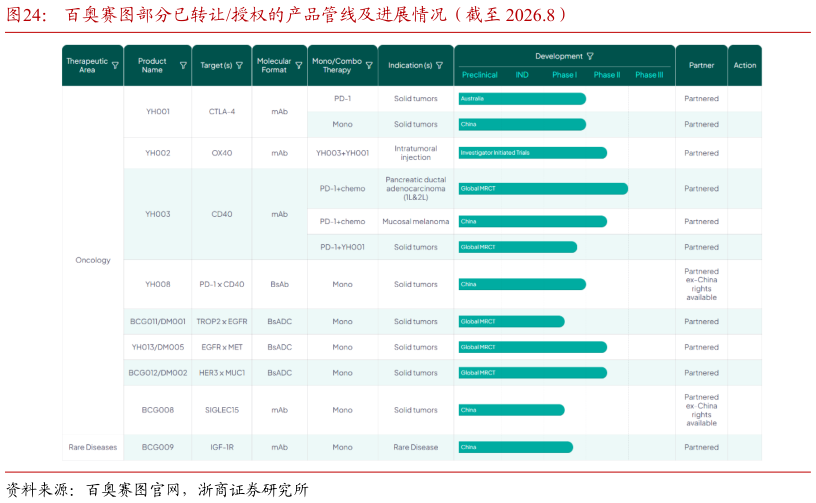Click the 'BCG009' product name cell
This screenshot has width=816, height=503.
(x=158, y=447)
